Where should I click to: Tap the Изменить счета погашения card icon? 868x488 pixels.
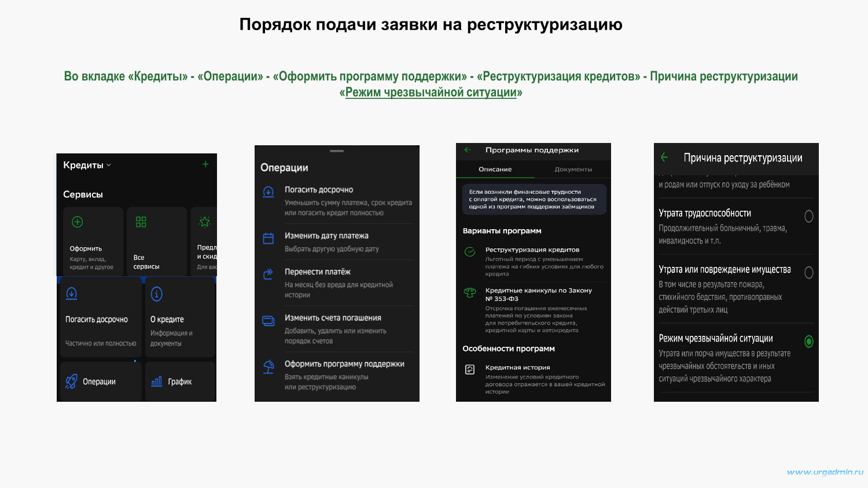click(x=269, y=321)
